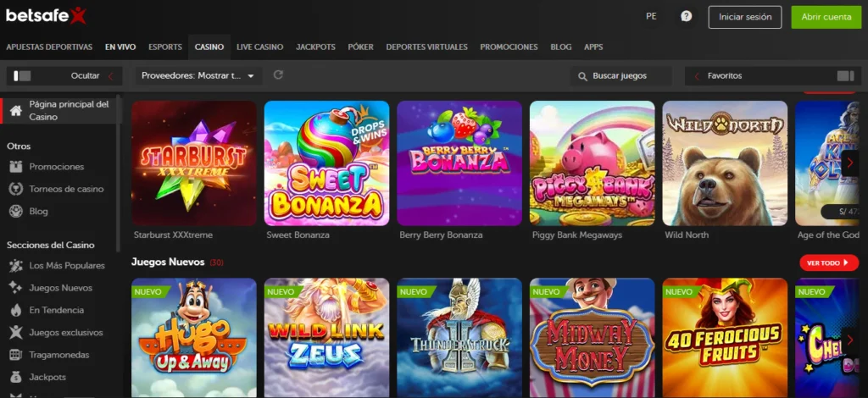Open Berry Berry Bonanza game thumbnail
This screenshot has width=868, height=398.
tap(459, 163)
